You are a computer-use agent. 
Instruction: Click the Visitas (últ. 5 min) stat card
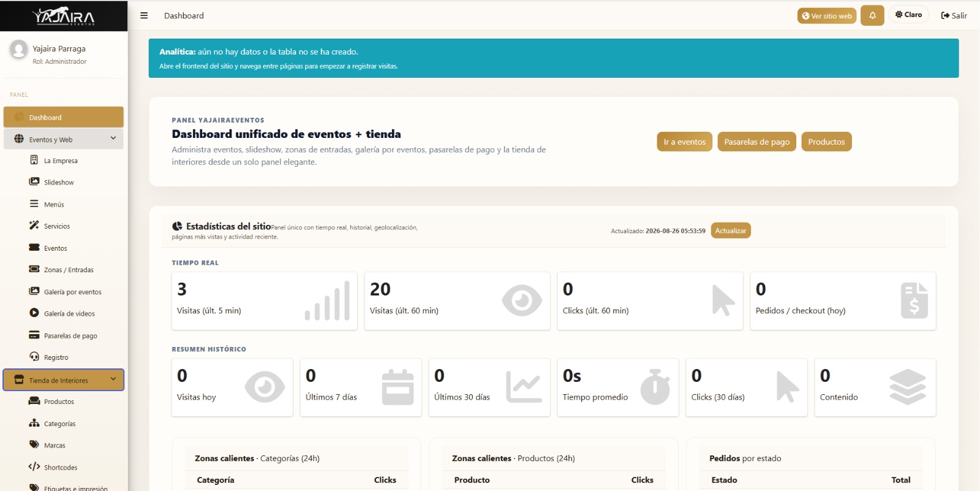pyautogui.click(x=265, y=301)
